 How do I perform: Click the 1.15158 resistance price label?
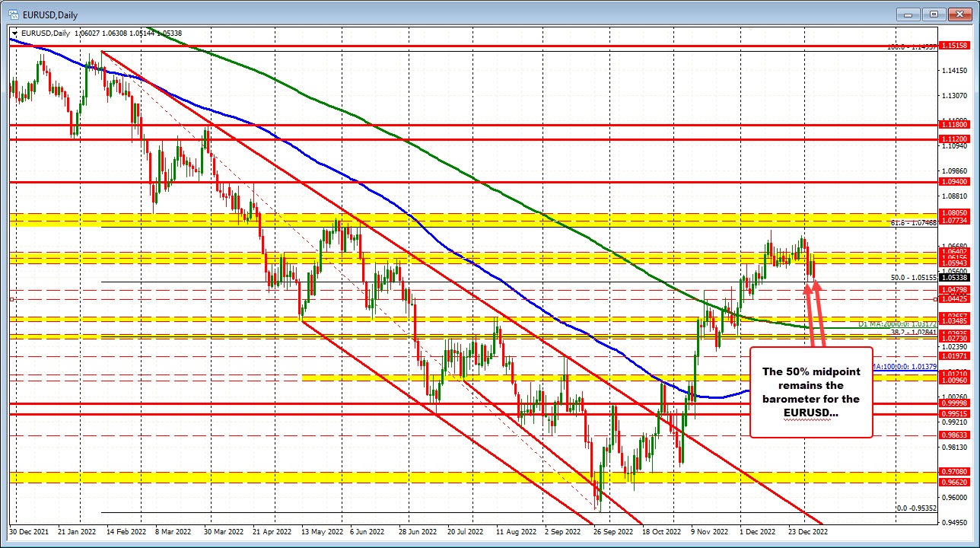point(955,45)
